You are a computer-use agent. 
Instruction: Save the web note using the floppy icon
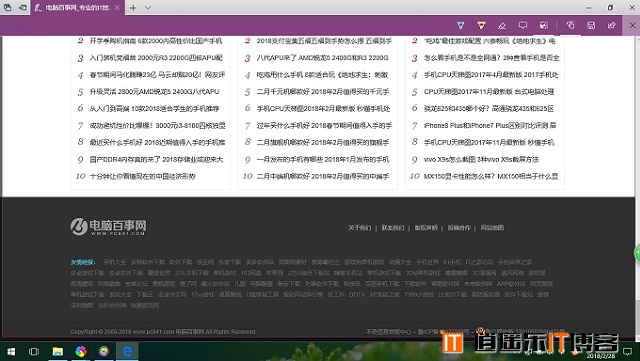click(x=591, y=25)
